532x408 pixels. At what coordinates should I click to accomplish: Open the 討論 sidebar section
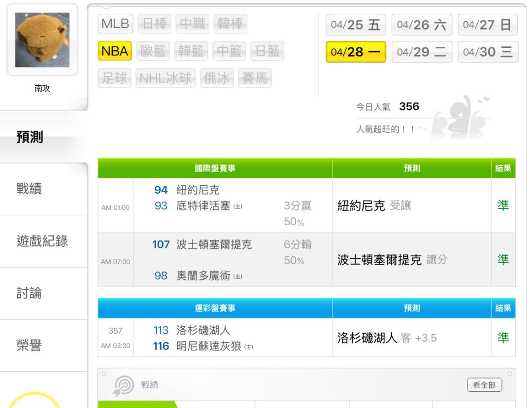(43, 293)
